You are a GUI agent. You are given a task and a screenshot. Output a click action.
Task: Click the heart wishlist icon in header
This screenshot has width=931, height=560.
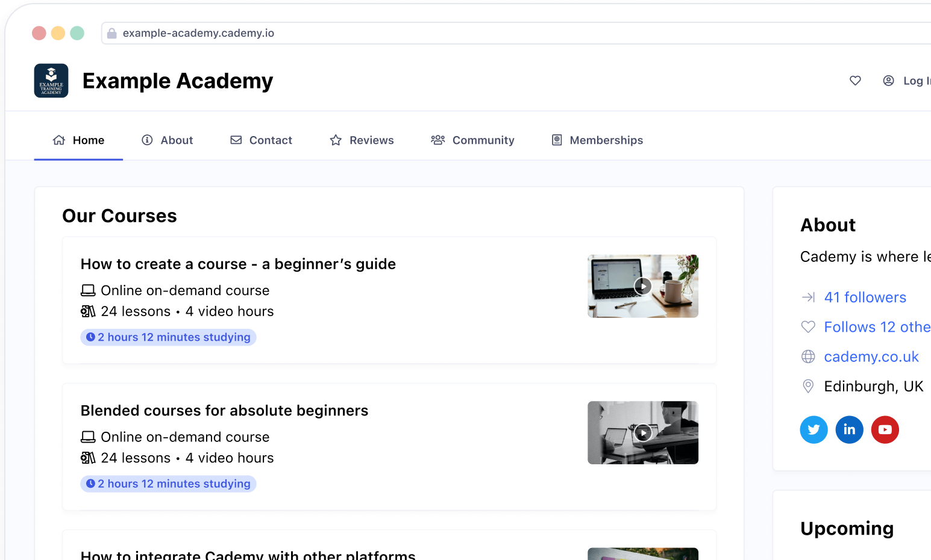[x=855, y=81]
